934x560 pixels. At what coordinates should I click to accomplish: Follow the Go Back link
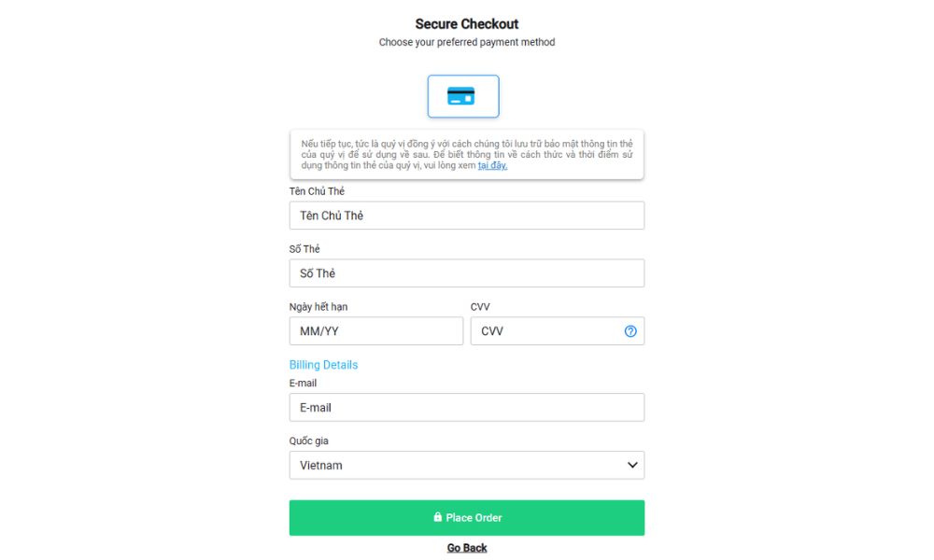(467, 548)
